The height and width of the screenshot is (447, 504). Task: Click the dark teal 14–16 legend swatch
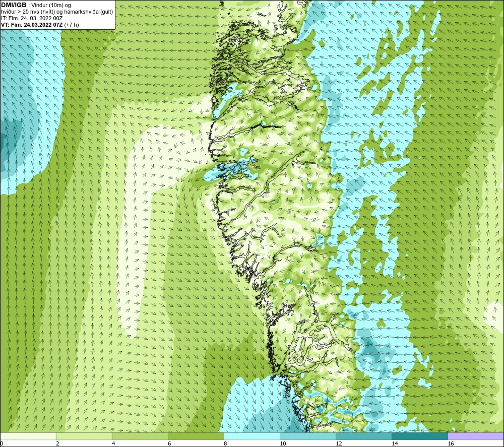pos(420,436)
